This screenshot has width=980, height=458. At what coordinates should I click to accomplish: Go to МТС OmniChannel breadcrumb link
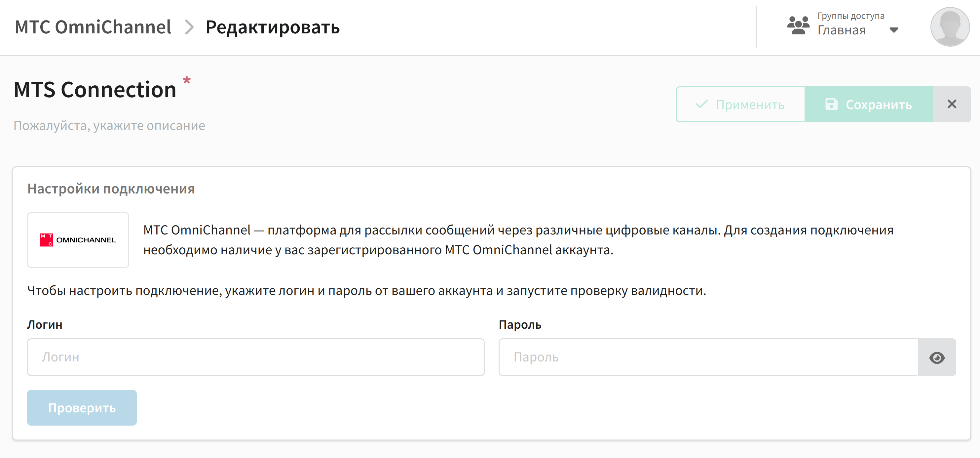click(93, 27)
